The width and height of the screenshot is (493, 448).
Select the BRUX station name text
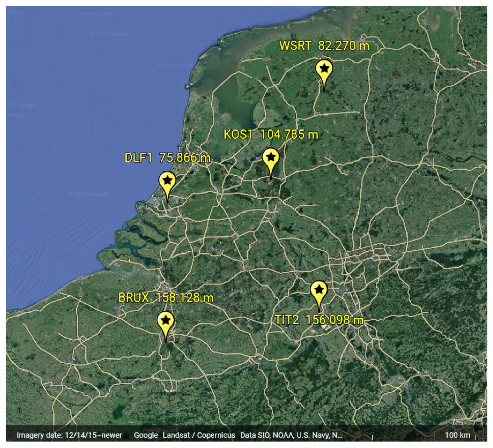tap(133, 298)
